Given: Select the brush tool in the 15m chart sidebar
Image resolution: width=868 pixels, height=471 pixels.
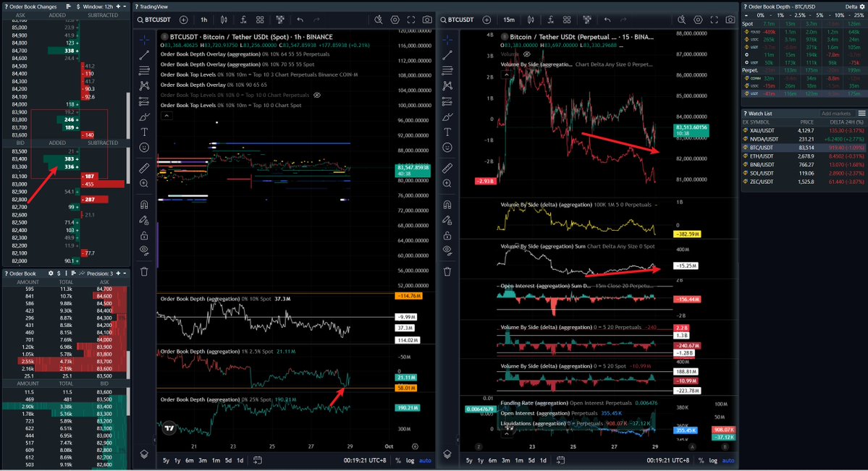Looking at the screenshot, I should pos(447,116).
